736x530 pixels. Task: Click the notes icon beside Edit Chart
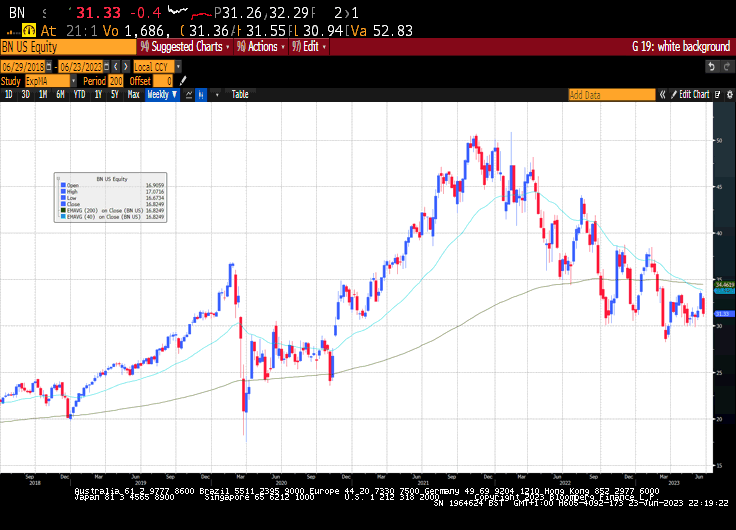(718, 94)
